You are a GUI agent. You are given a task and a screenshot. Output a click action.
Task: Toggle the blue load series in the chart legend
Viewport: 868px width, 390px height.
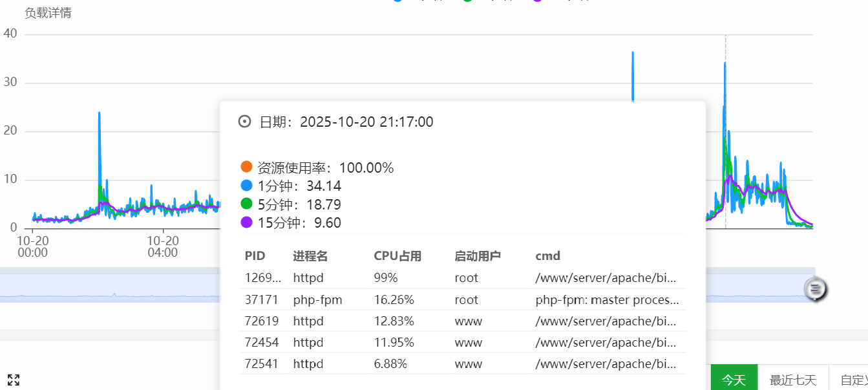tap(397, 2)
